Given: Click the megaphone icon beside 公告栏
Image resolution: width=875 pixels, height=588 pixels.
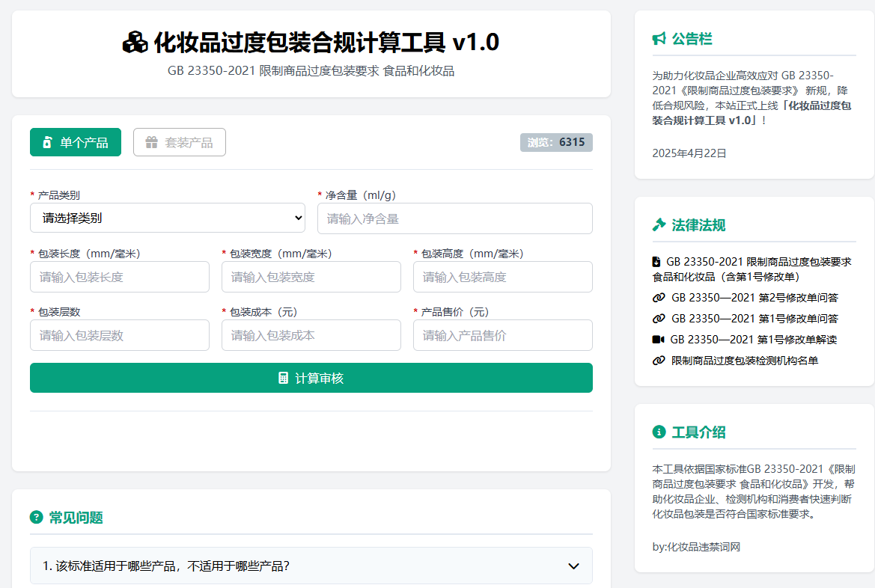Looking at the screenshot, I should 657,40.
